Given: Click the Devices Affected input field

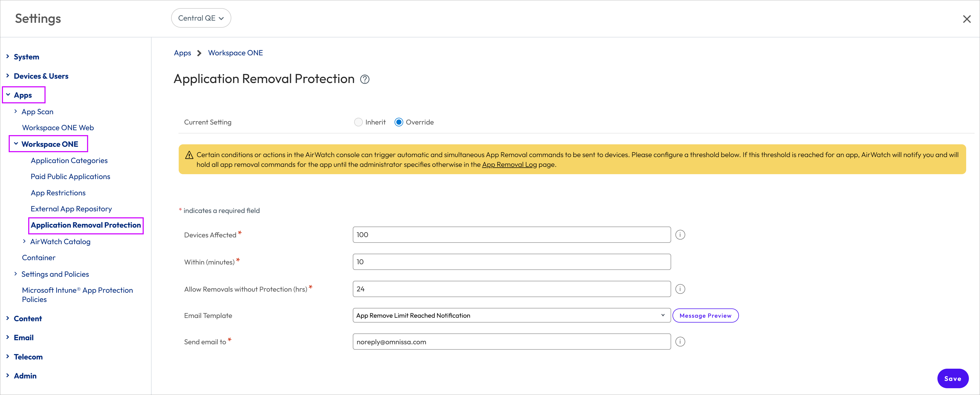Looking at the screenshot, I should coord(511,235).
